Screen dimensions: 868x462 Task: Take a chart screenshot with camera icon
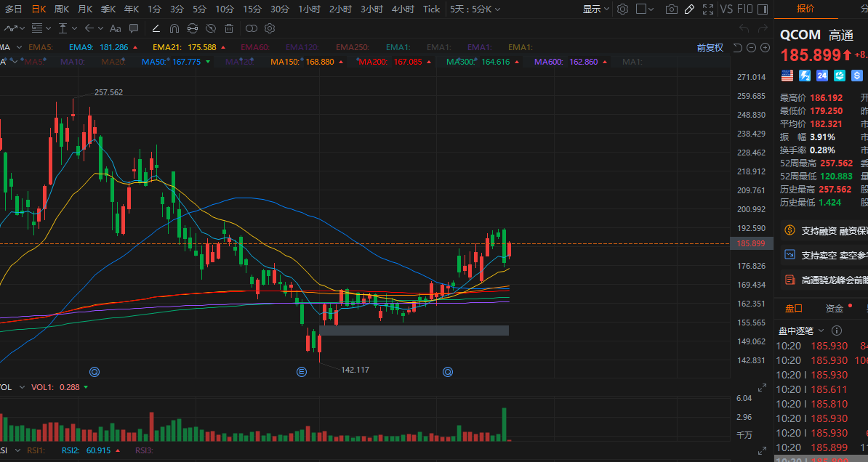point(672,9)
